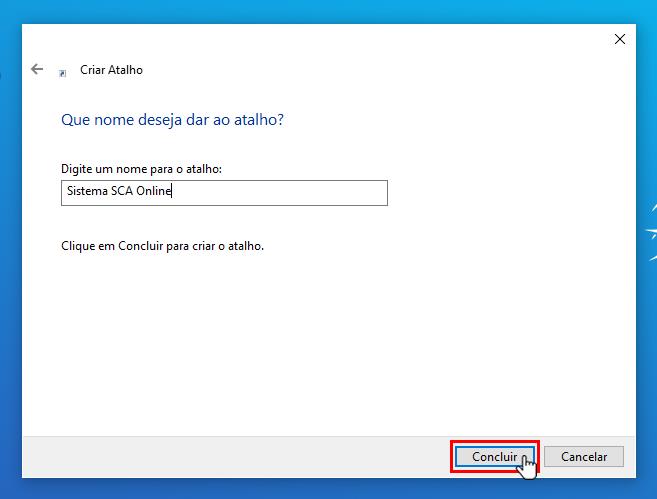Close the Criar Atalho dialog window

pos(620,39)
